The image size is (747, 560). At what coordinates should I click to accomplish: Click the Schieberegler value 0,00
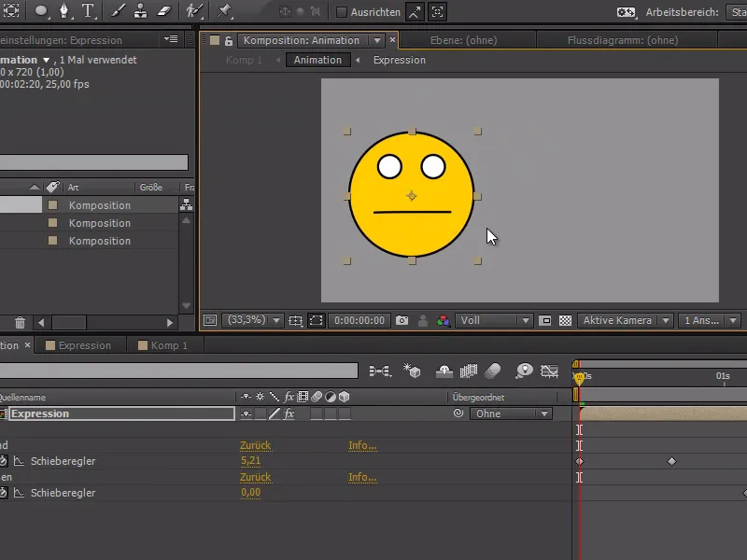pyautogui.click(x=250, y=493)
